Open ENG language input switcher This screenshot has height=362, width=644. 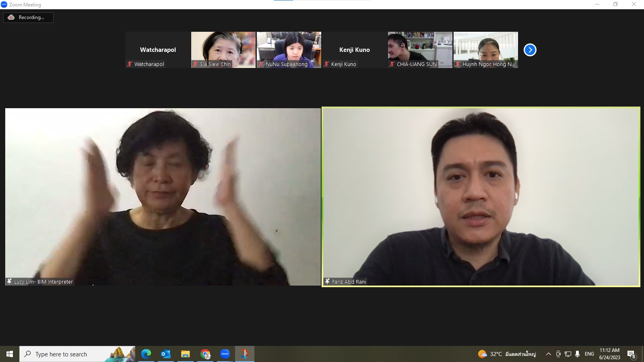point(589,354)
